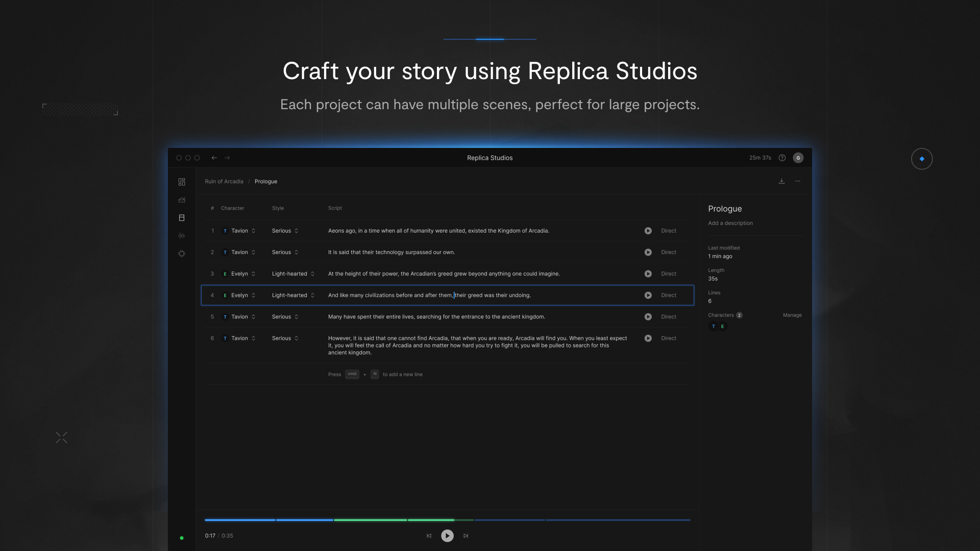Click the Script column header
Image resolution: width=980 pixels, height=551 pixels.
(x=335, y=208)
